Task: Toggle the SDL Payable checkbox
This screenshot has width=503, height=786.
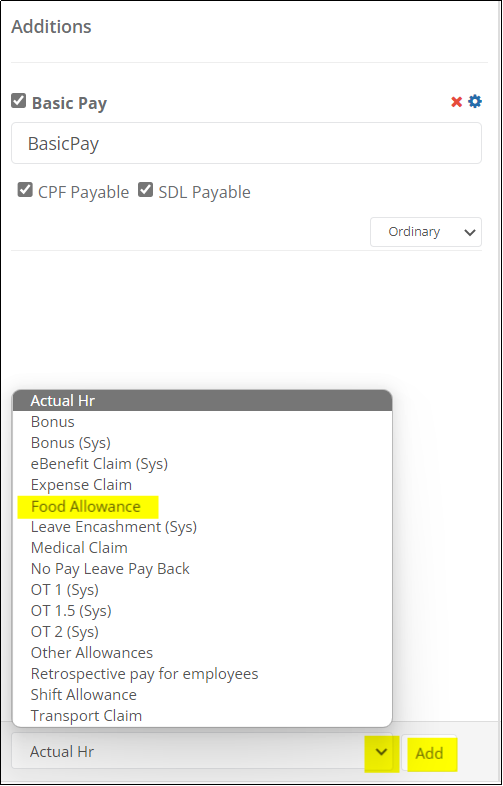Action: pyautogui.click(x=145, y=190)
